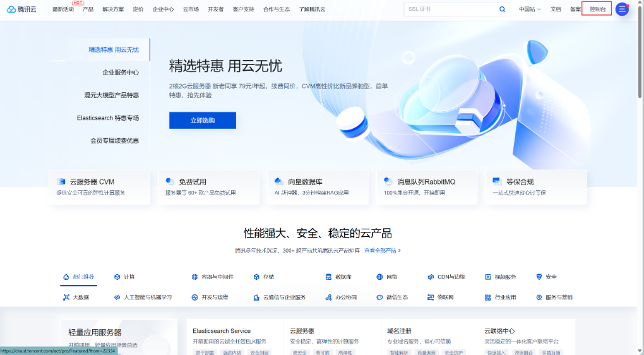
Task: Click the icon beside 物联网
Action: (x=431, y=297)
